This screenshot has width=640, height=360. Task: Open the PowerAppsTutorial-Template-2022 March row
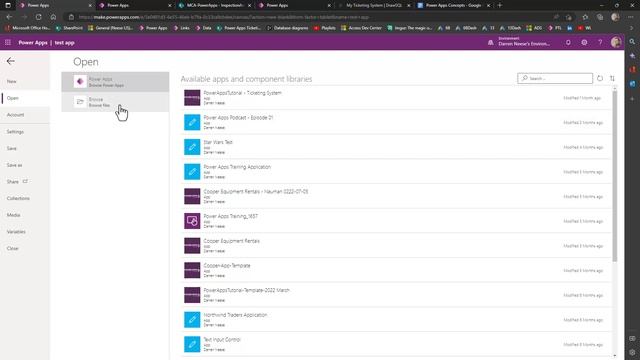click(x=396, y=295)
